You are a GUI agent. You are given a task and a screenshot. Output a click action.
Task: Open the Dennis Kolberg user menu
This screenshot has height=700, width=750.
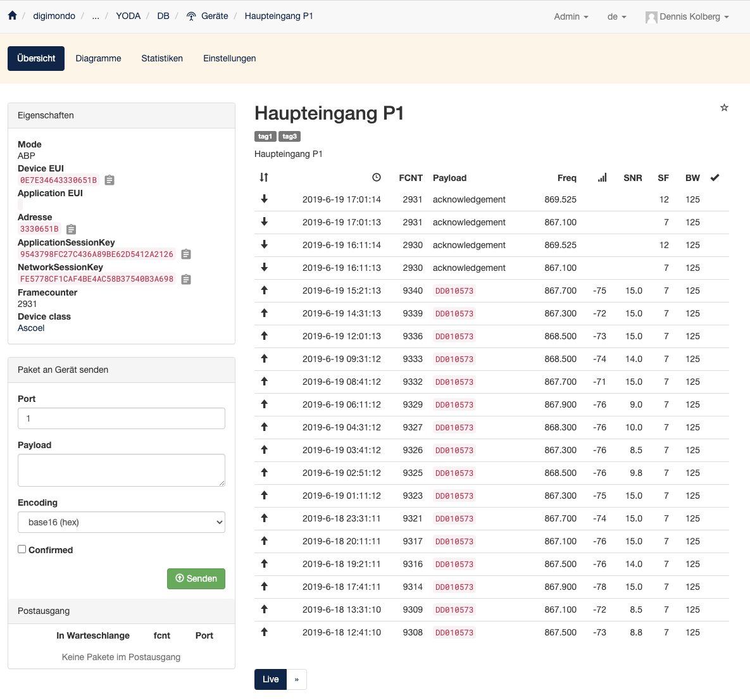click(687, 16)
